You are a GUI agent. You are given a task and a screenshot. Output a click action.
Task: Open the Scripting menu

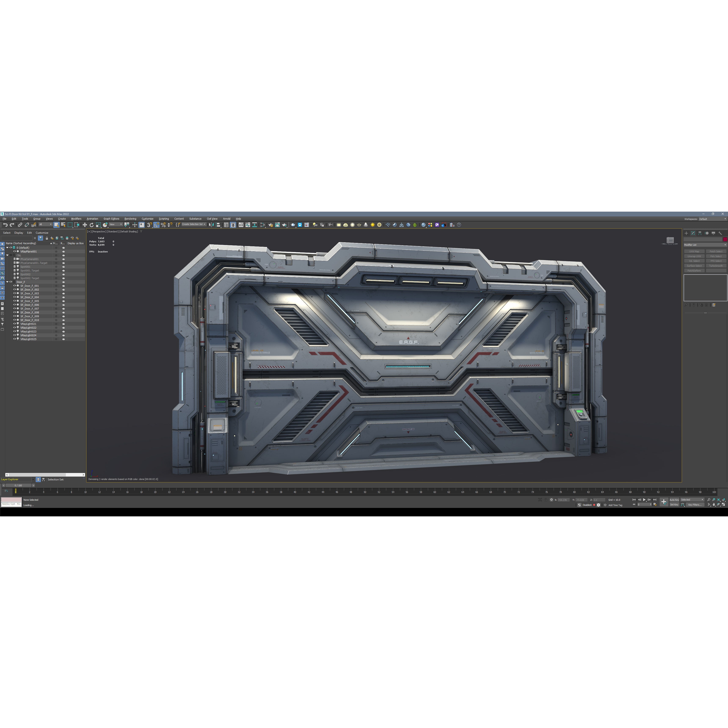(x=164, y=219)
